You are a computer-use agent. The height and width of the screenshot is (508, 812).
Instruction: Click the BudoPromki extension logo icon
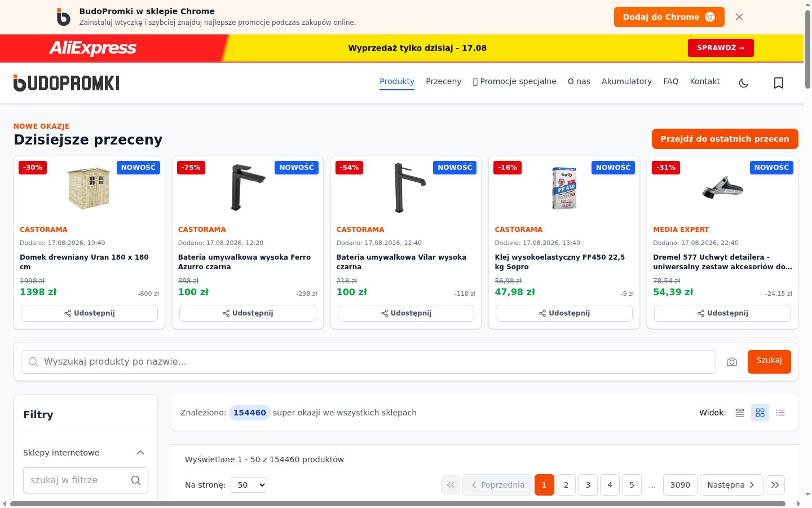click(64, 17)
